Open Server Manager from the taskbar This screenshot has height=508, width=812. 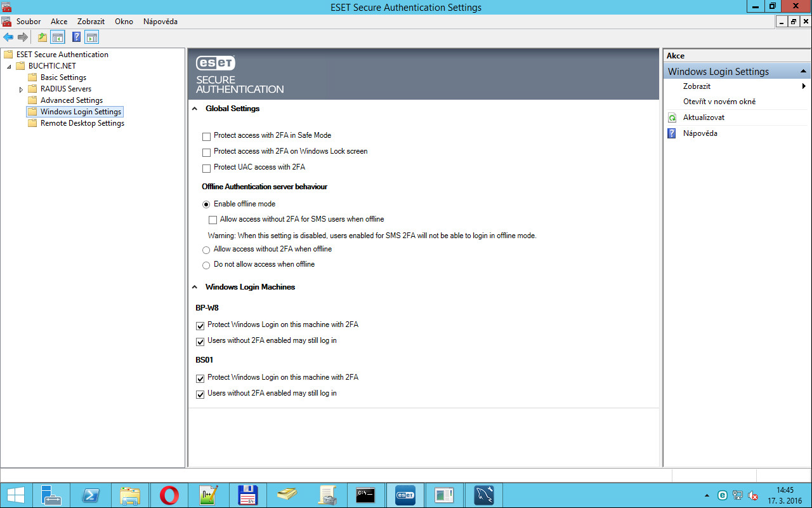click(51, 495)
